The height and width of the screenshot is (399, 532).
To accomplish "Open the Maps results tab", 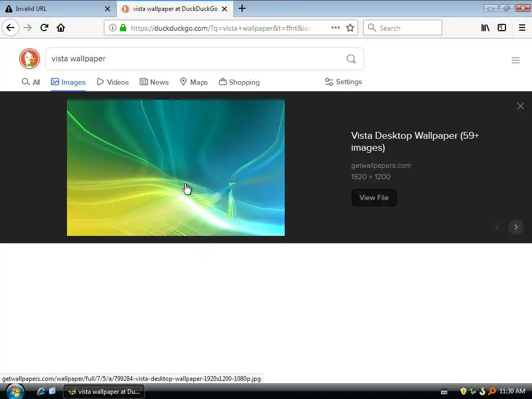I will 194,82.
